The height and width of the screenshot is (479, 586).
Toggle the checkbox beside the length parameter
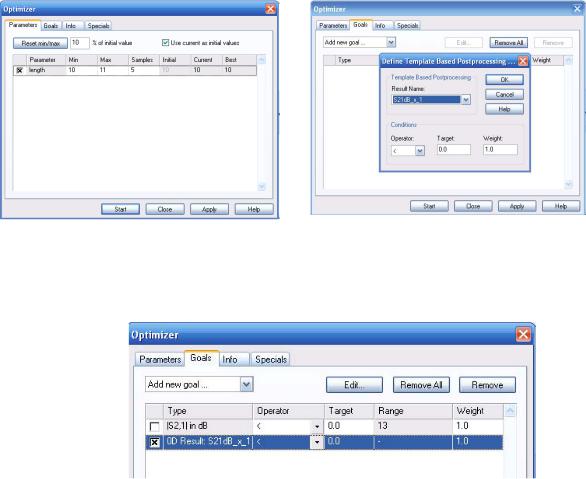(x=20, y=70)
